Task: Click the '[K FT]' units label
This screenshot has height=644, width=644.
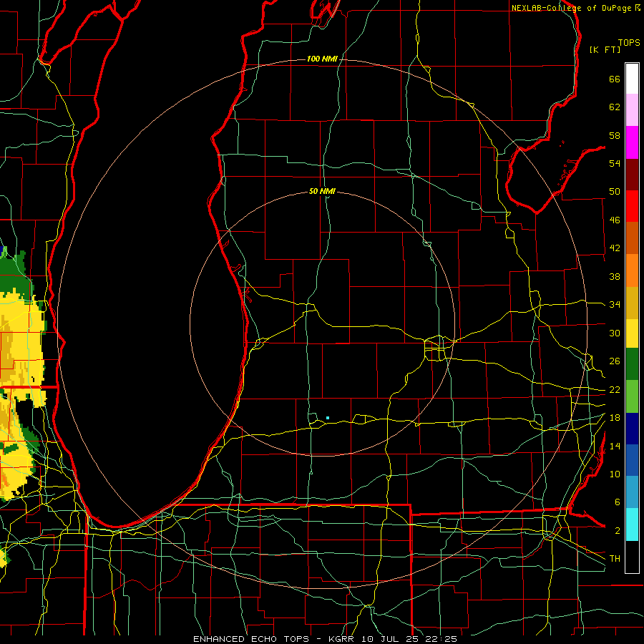Action: (x=605, y=49)
